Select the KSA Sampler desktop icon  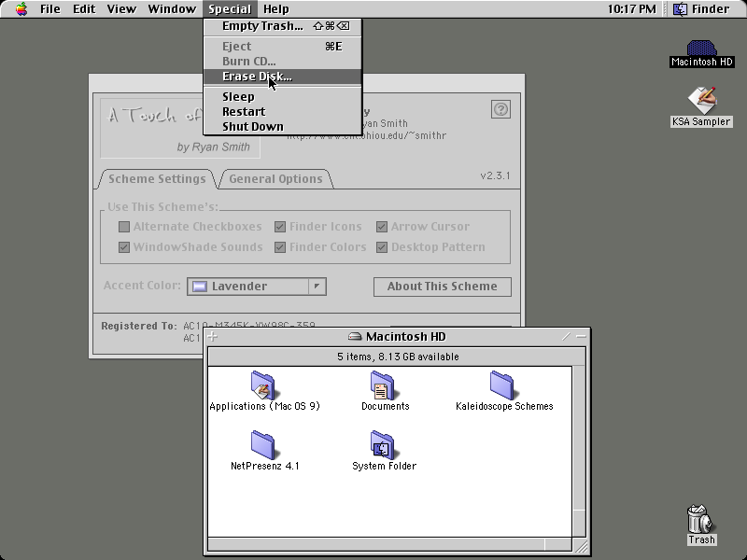click(x=702, y=100)
